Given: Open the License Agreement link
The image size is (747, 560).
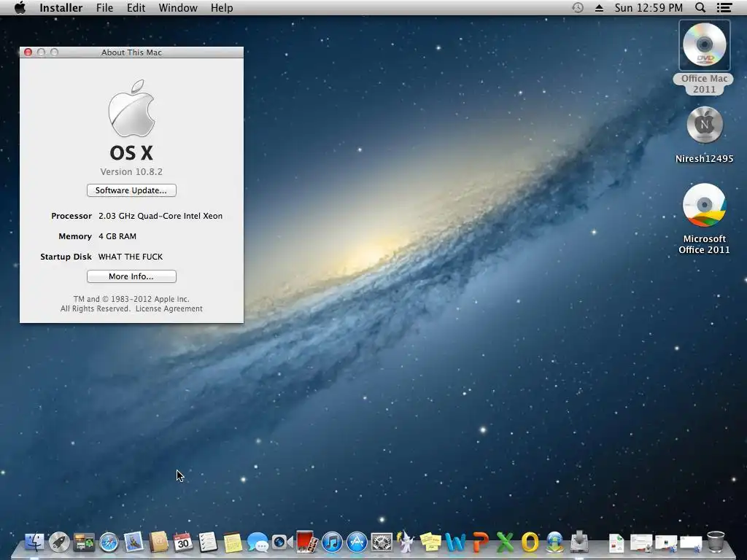Looking at the screenshot, I should [x=169, y=308].
